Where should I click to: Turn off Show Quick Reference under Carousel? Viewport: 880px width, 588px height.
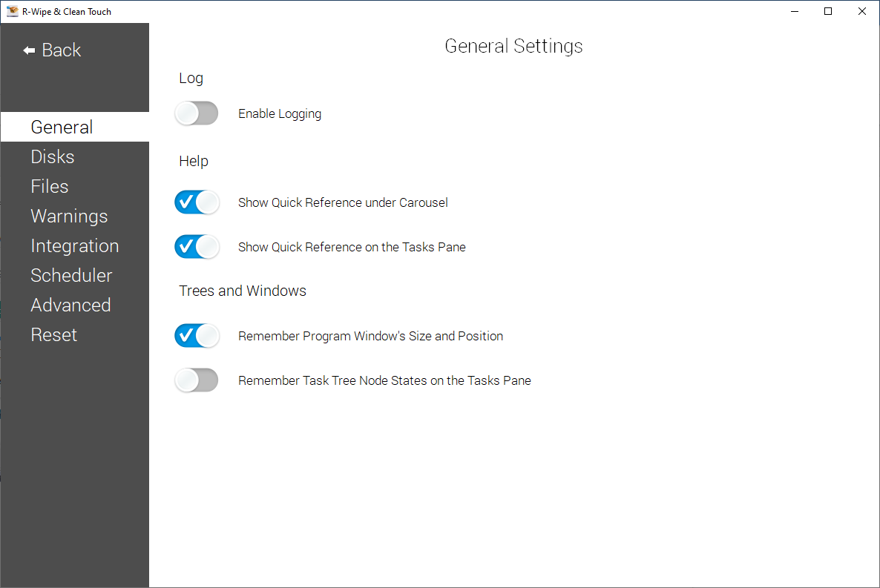[197, 202]
